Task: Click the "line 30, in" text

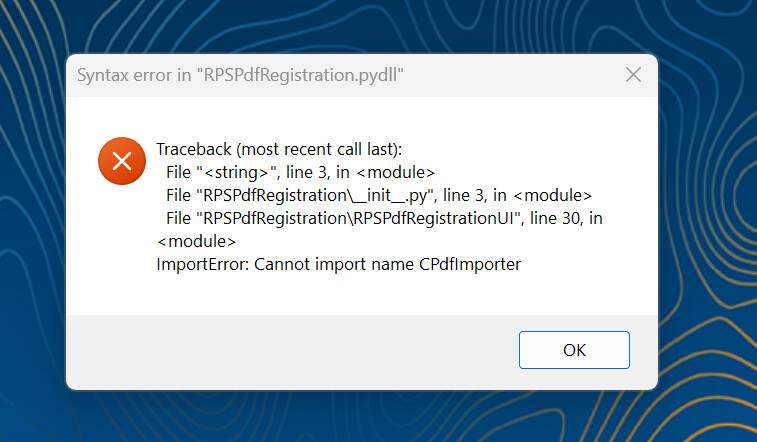Action: [567, 218]
